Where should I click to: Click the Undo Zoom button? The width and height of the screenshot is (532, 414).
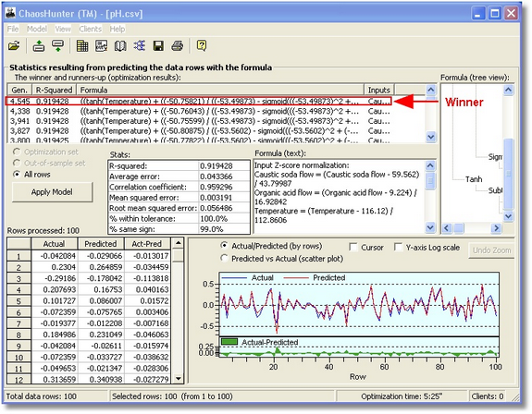pos(491,250)
